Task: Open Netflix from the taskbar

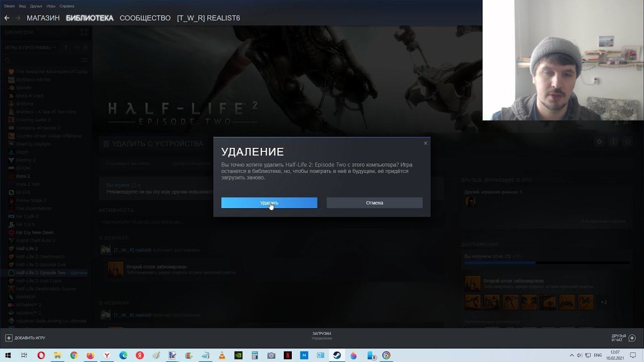Action: point(288,355)
